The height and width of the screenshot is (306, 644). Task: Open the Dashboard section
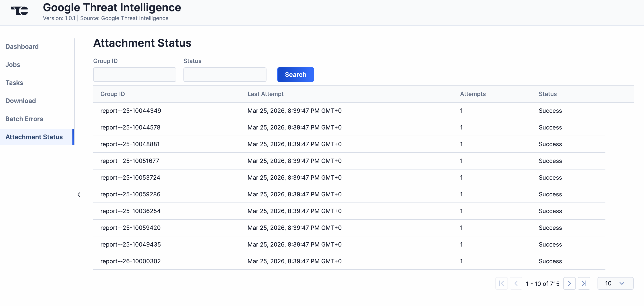click(x=22, y=46)
